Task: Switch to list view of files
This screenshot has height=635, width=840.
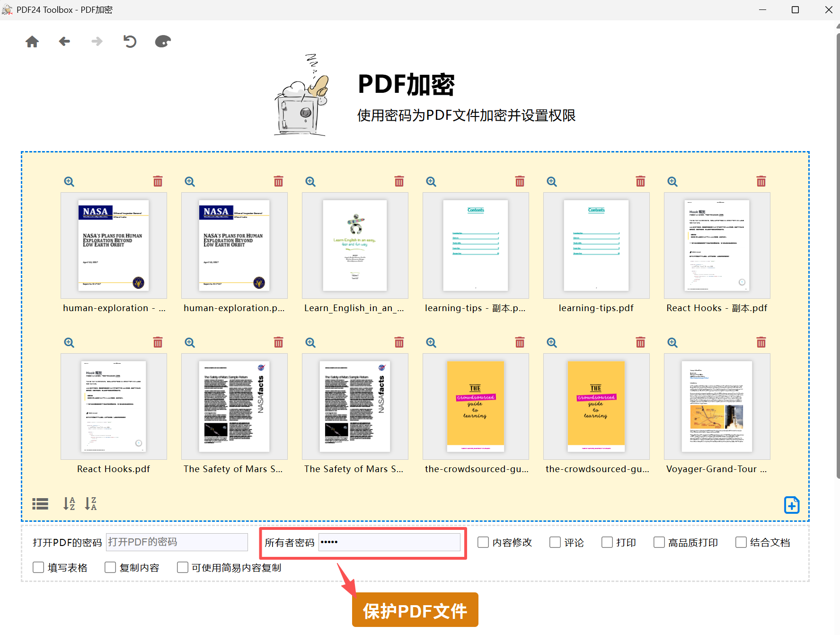Action: (x=40, y=503)
